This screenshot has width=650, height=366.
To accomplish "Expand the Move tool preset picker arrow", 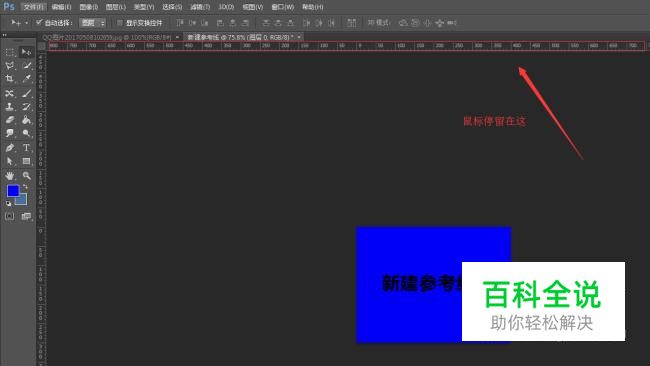I will click(27, 23).
